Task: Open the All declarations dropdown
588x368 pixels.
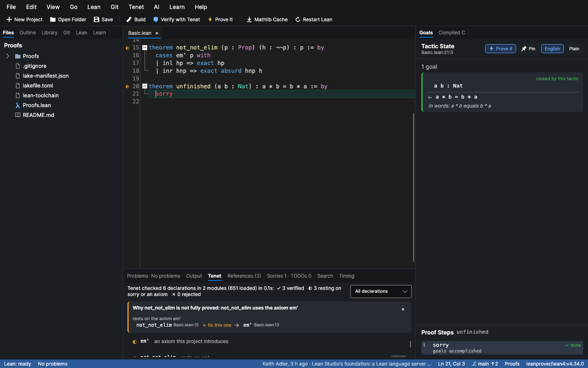Action: pyautogui.click(x=381, y=292)
